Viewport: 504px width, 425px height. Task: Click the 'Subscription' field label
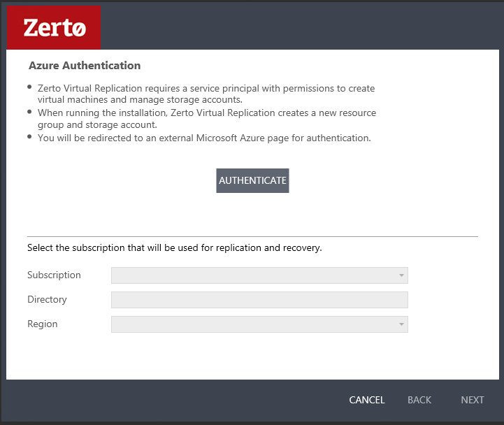[x=54, y=275]
